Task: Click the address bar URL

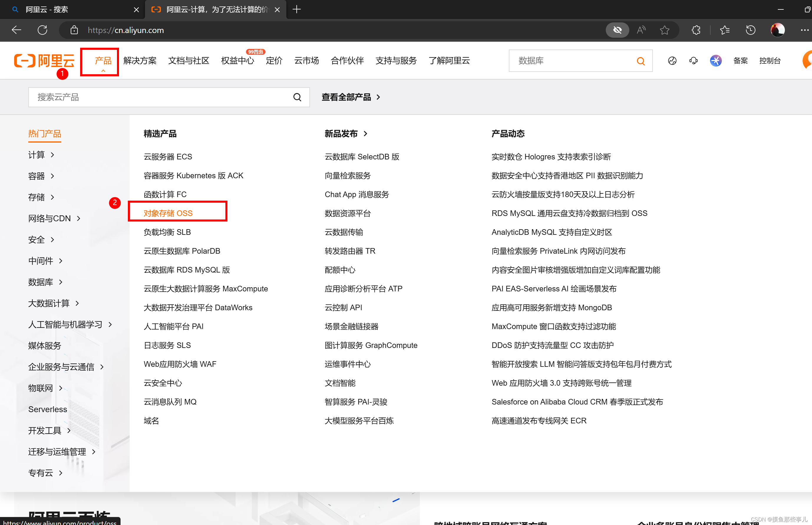Action: pos(126,30)
